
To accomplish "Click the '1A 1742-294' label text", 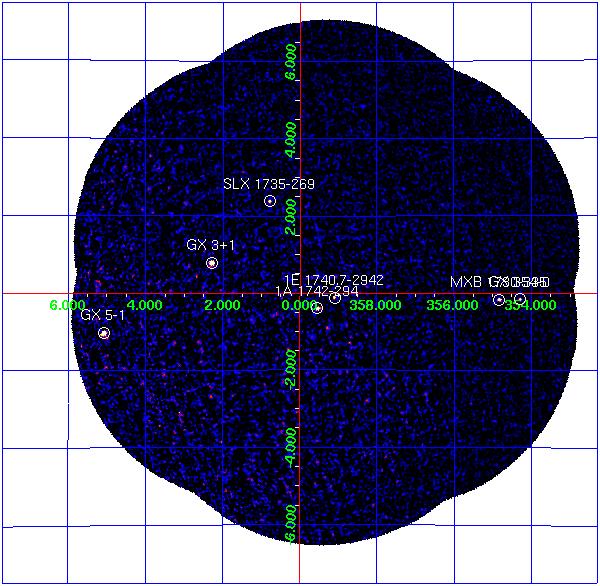I will pos(317,292).
